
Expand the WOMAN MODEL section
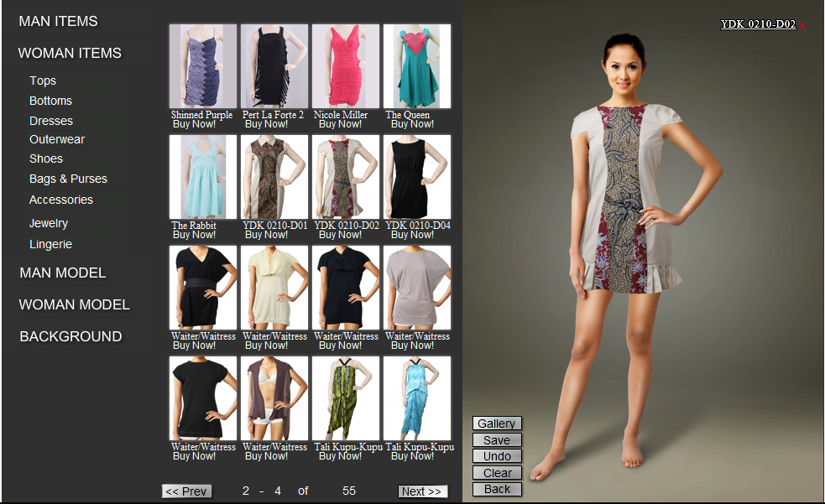(74, 304)
